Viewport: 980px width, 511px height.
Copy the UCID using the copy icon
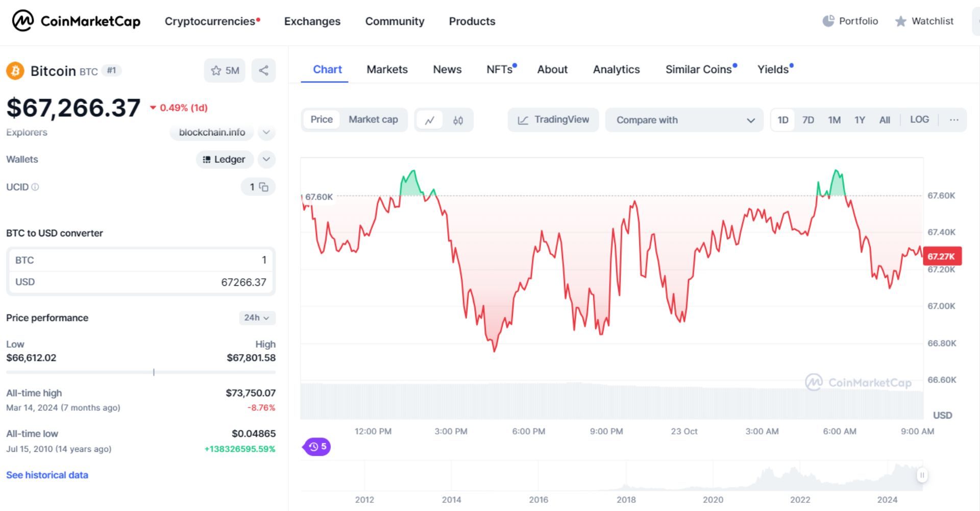[264, 187]
